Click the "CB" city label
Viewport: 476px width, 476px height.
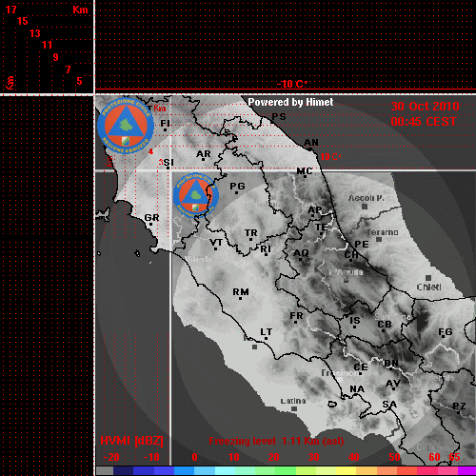point(385,325)
